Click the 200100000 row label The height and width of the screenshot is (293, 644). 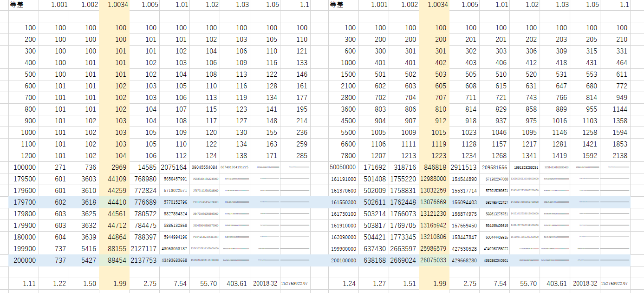(344, 260)
